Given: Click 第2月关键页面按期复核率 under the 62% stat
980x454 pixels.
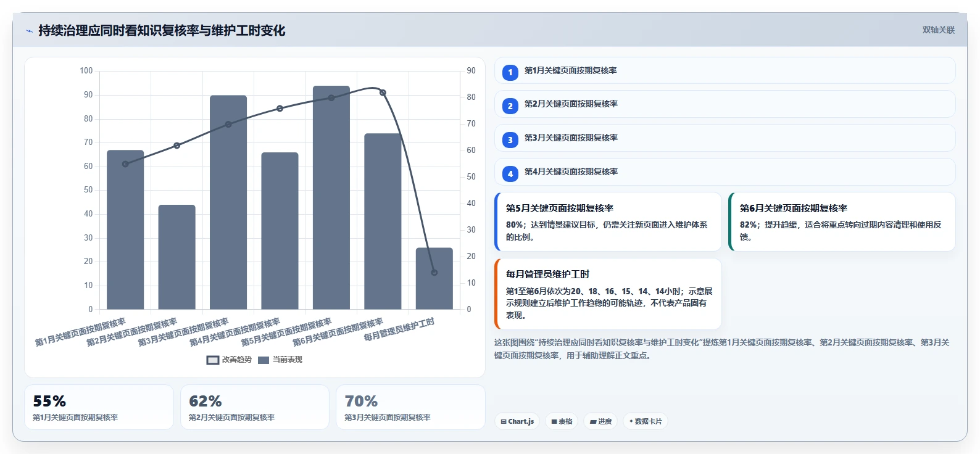Looking at the screenshot, I should (231, 418).
